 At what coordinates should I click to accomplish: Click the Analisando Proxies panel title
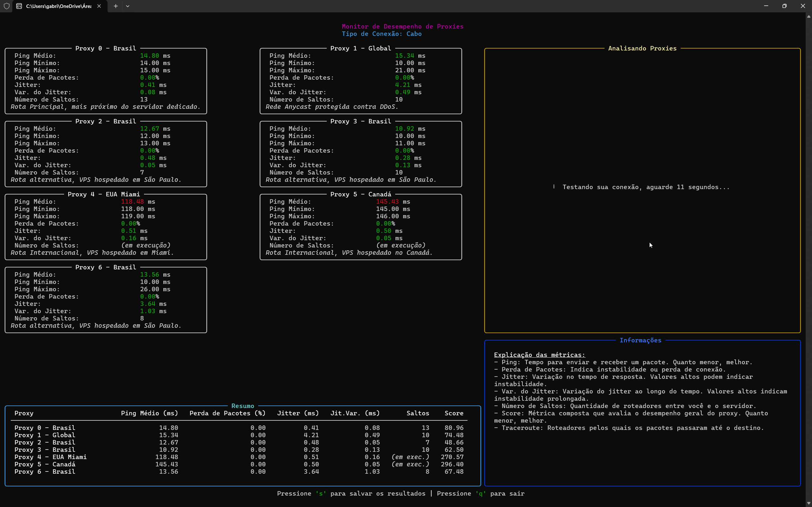point(642,48)
